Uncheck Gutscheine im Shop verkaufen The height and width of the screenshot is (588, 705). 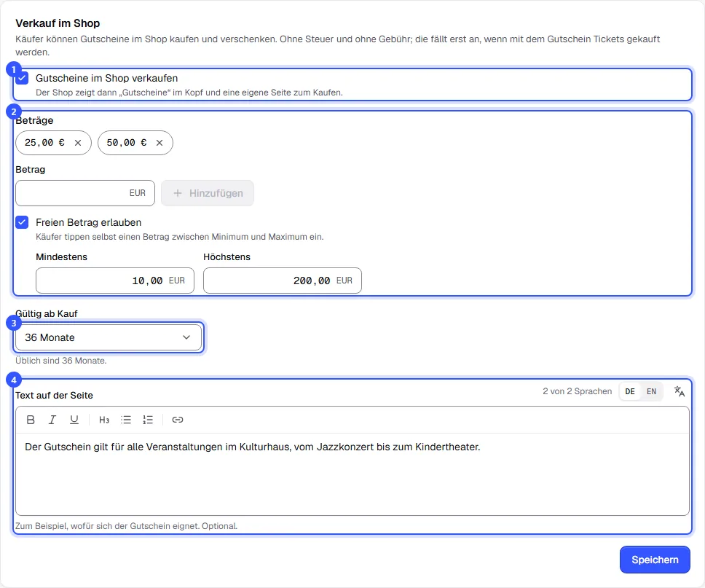22,78
